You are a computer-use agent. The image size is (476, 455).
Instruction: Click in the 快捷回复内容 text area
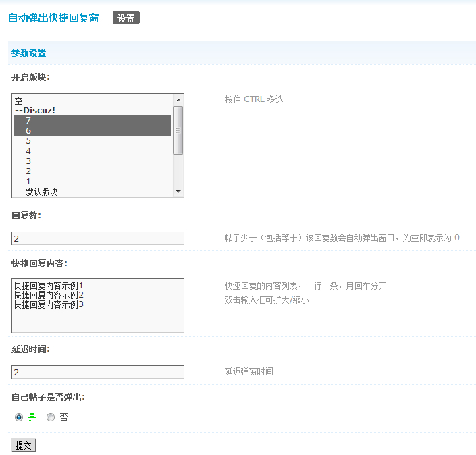click(x=98, y=305)
